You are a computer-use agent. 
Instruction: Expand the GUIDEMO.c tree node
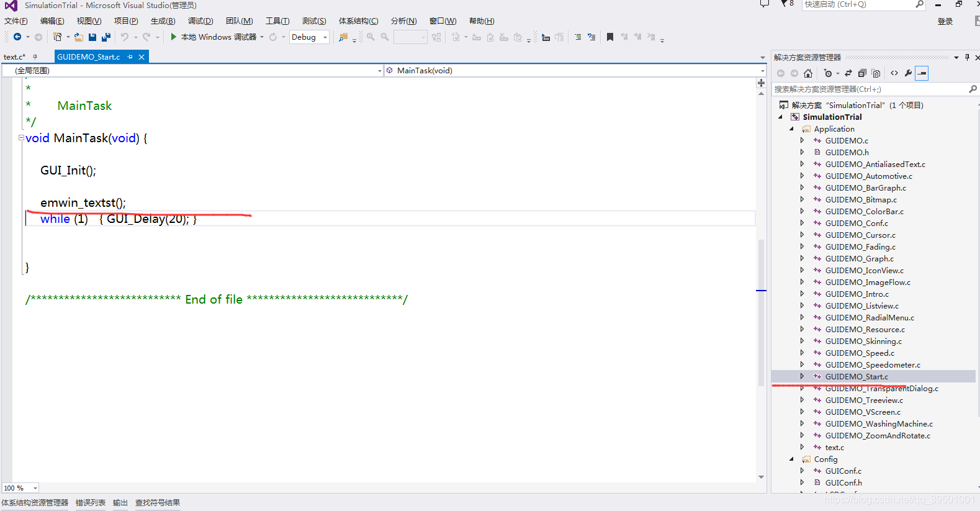click(802, 140)
